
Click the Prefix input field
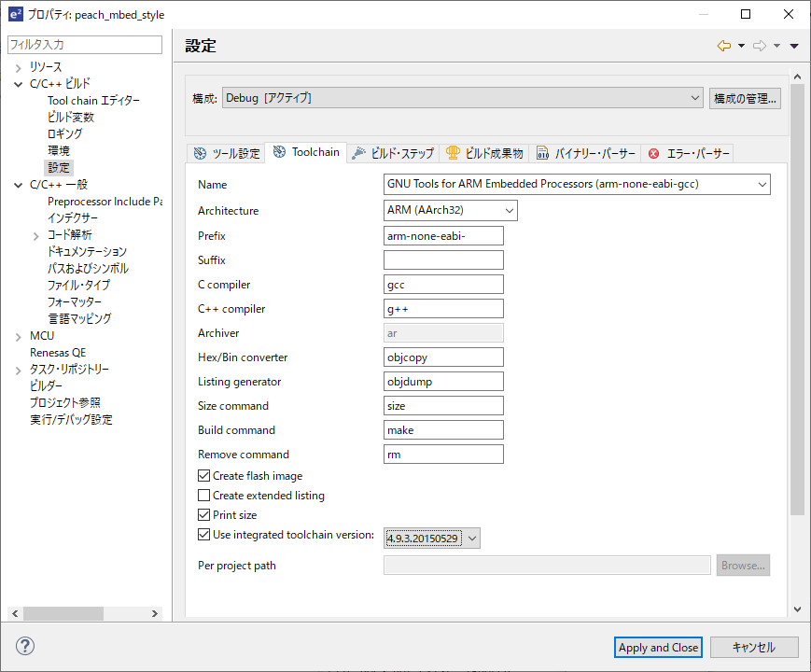[443, 236]
